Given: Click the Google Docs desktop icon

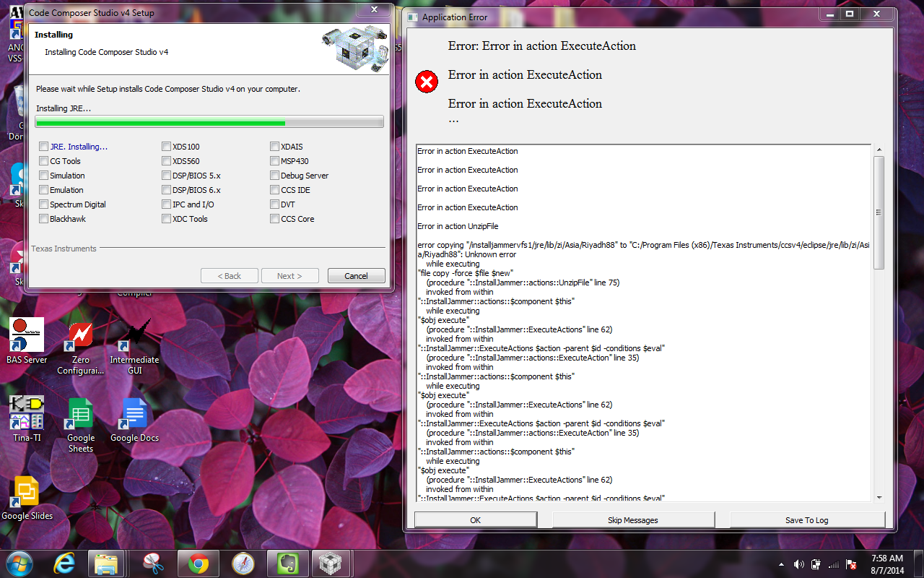Looking at the screenshot, I should coord(134,420).
